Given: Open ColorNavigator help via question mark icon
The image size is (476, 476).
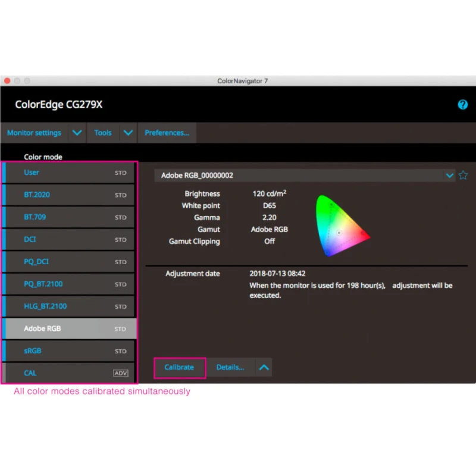Looking at the screenshot, I should pyautogui.click(x=463, y=105).
